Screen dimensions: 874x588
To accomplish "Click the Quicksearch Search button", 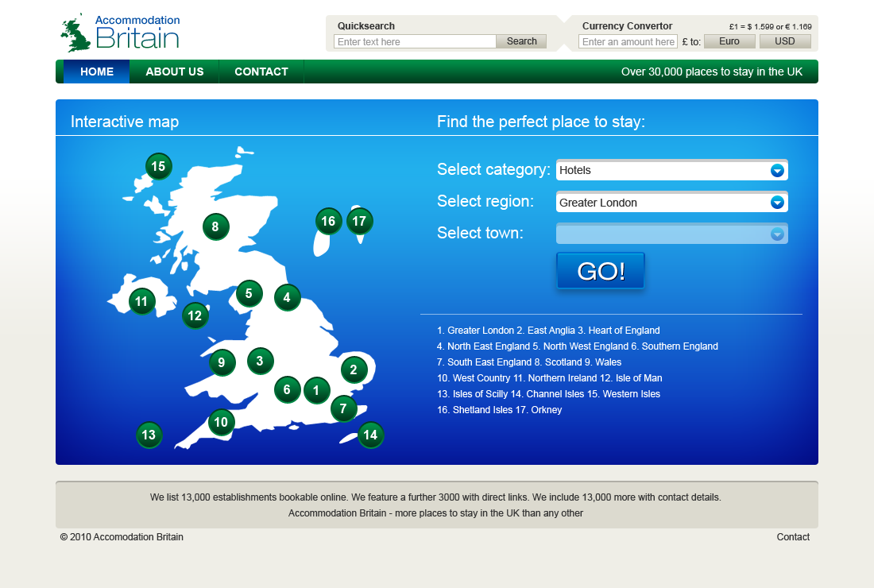I will click(521, 41).
